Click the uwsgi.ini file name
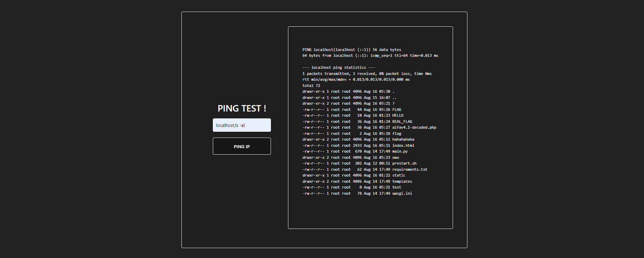 [402, 193]
